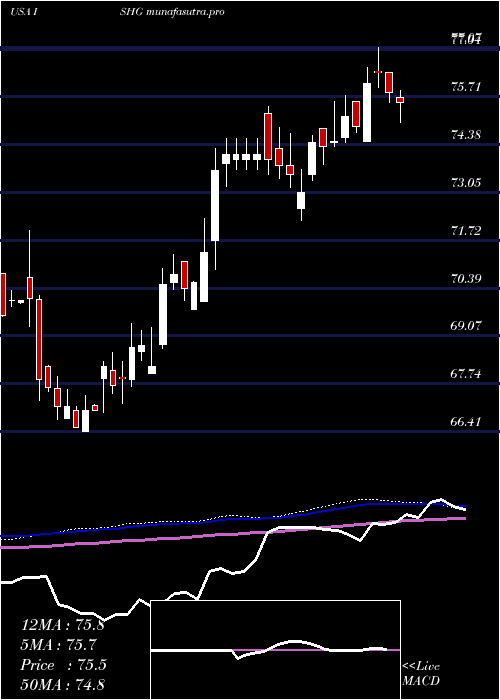Image resolution: width=500 pixels, height=700 pixels.
Task: Click the 69.07 price axis label
Action: coord(466,326)
